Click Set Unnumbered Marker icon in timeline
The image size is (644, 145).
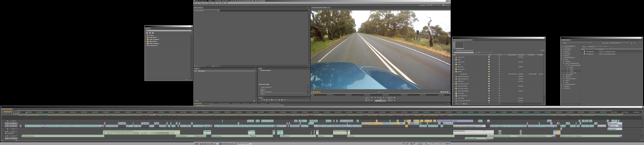[16, 114]
